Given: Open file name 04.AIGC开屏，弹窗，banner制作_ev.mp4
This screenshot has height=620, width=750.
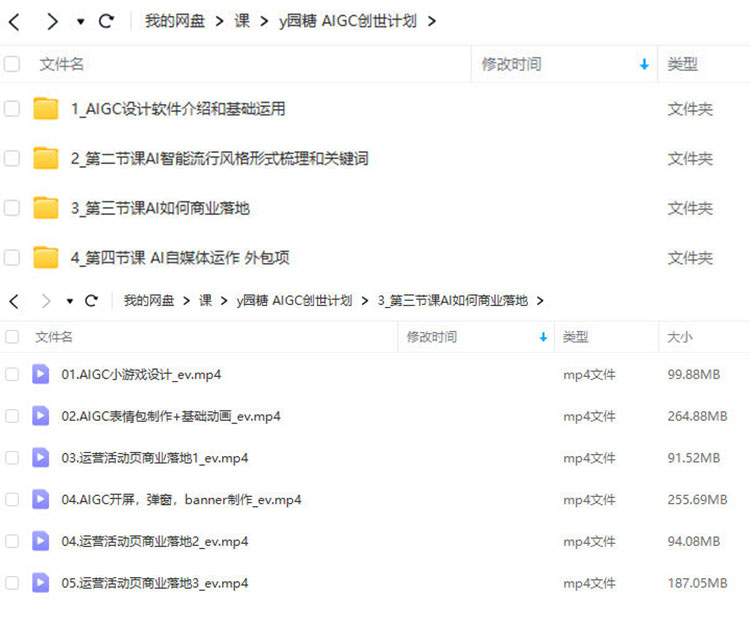Looking at the screenshot, I should pyautogui.click(x=181, y=500).
